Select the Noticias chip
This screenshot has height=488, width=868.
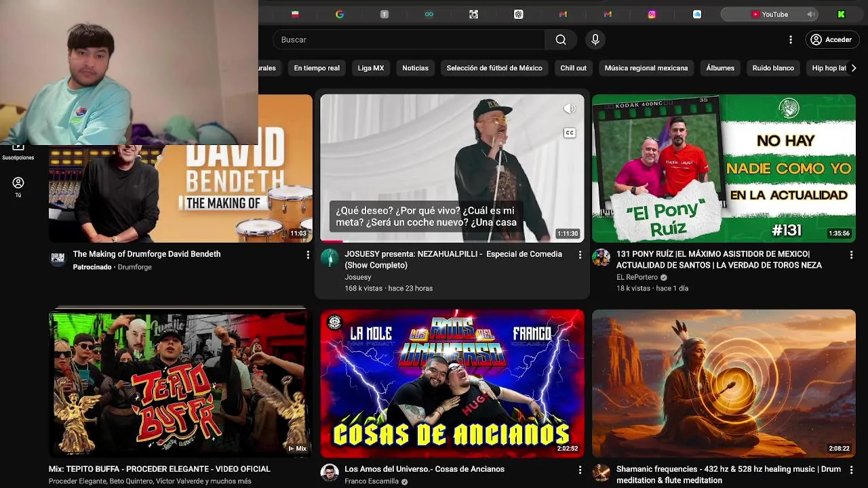coord(415,68)
